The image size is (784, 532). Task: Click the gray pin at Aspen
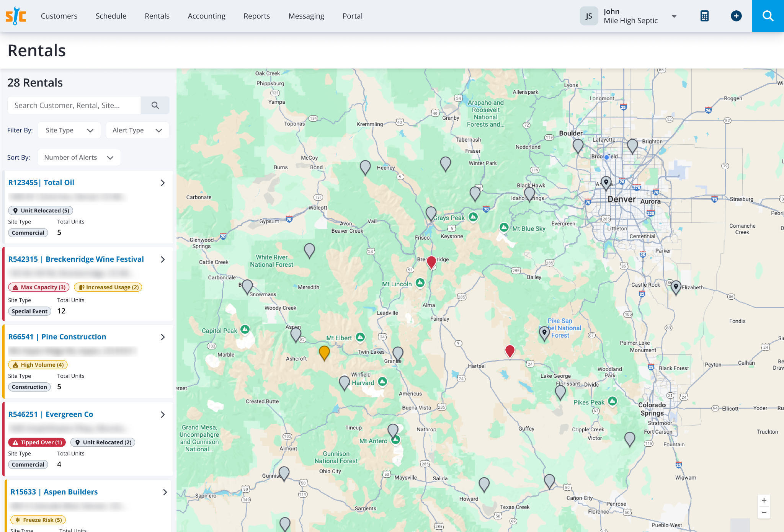coord(296,335)
